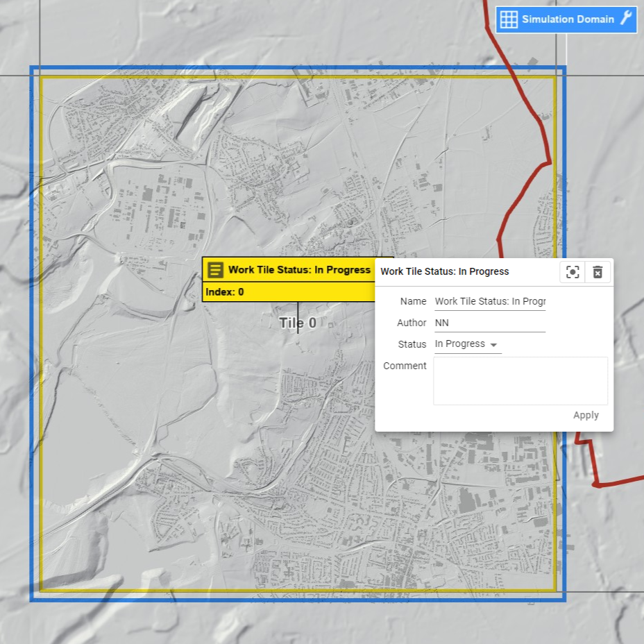Click the Status dropdown arrow
Image resolution: width=644 pixels, height=644 pixels.
[x=493, y=345]
